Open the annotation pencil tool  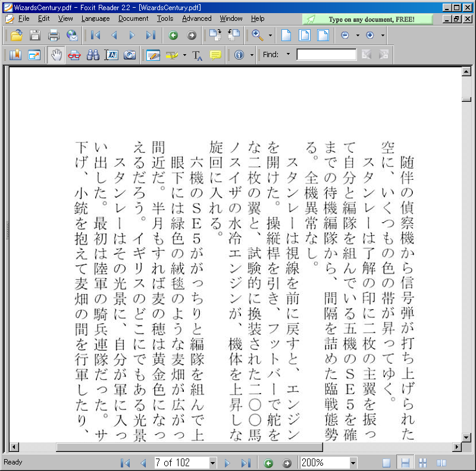click(x=153, y=55)
